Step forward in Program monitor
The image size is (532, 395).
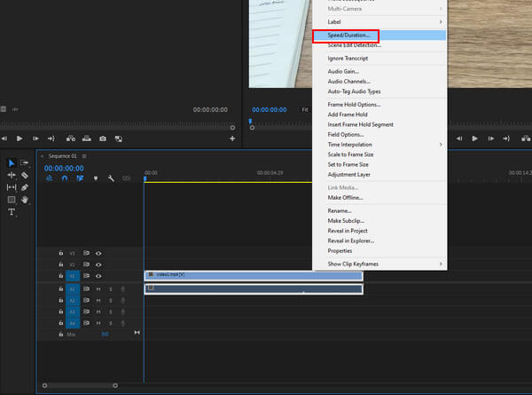coord(490,138)
